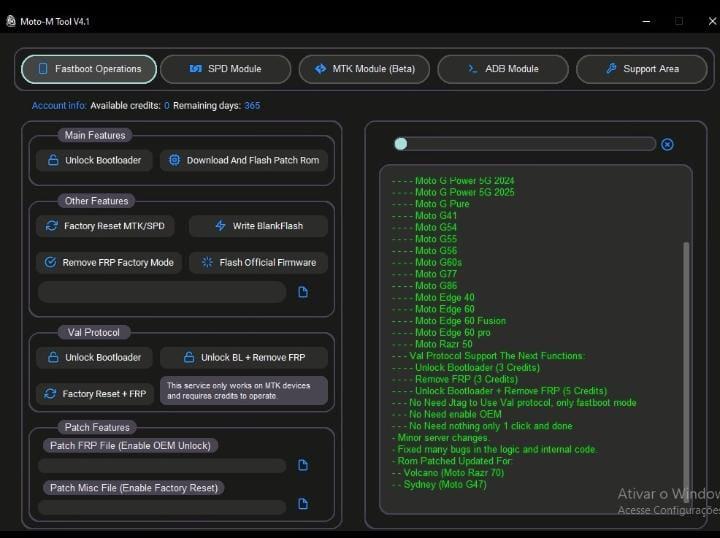Open file browser for Patch Misc File
Viewport: 720px width, 538px height.
(x=303, y=504)
